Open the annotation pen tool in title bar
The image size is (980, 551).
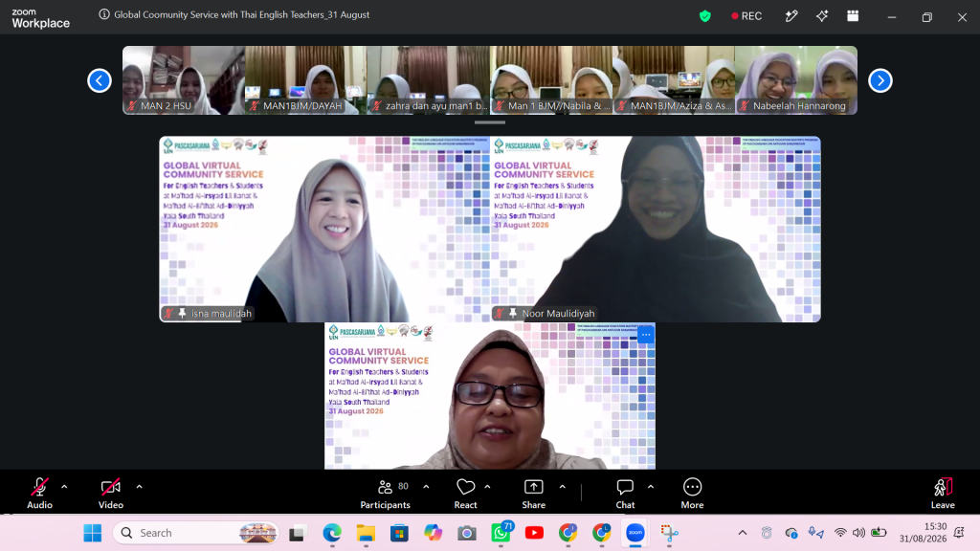(791, 16)
